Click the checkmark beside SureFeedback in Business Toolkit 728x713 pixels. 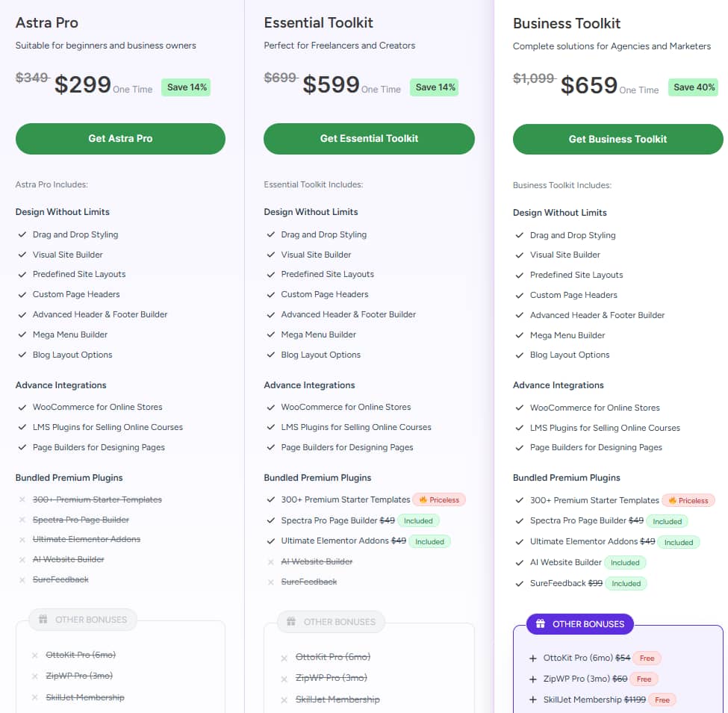click(520, 583)
